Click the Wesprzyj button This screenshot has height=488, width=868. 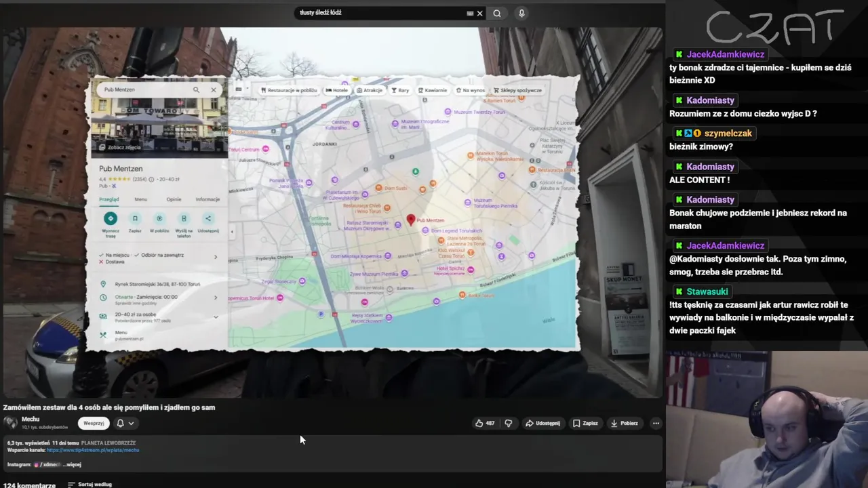pos(94,423)
